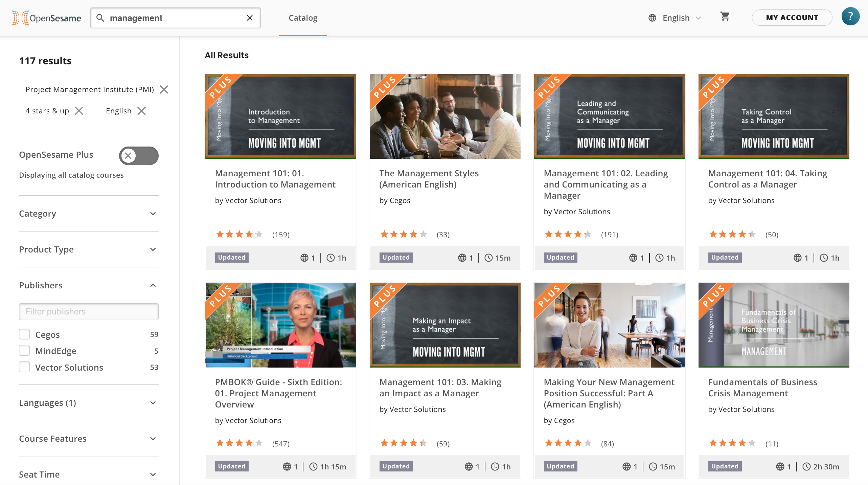The image size is (868, 485).
Task: Toggle the OpenSesame Plus switch
Action: 139,156
